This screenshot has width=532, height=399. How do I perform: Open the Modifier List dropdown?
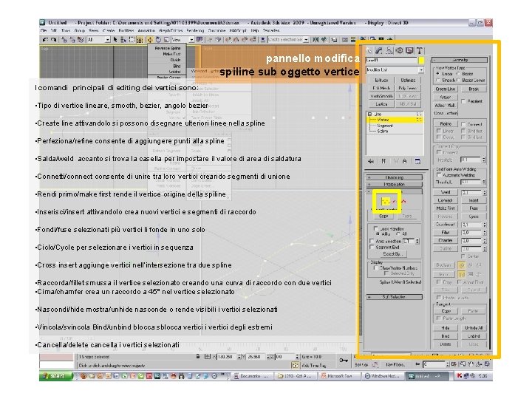pos(395,70)
